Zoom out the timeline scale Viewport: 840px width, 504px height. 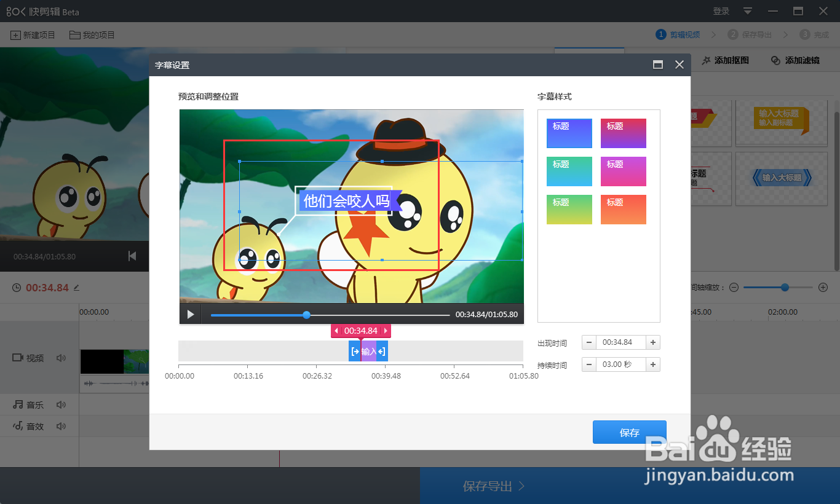tap(734, 287)
